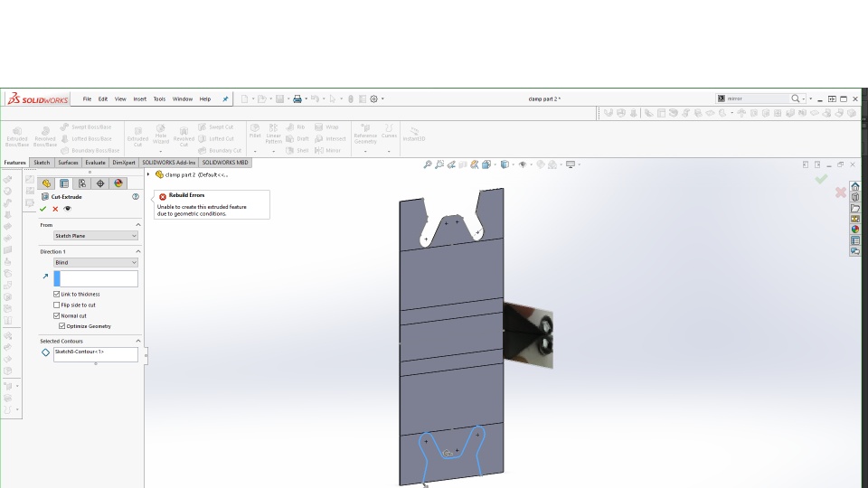Image resolution: width=868 pixels, height=488 pixels.
Task: Toggle the Link to thickness checkbox
Action: pos(56,294)
